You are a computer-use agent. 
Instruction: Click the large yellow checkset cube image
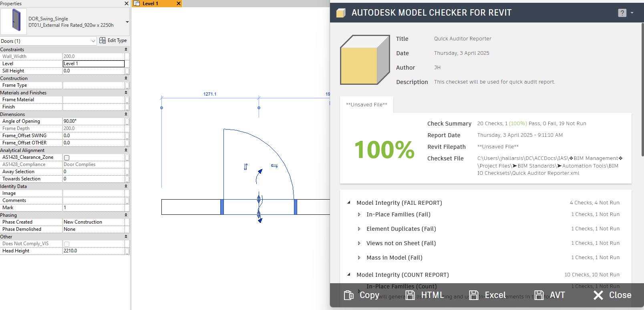click(365, 60)
